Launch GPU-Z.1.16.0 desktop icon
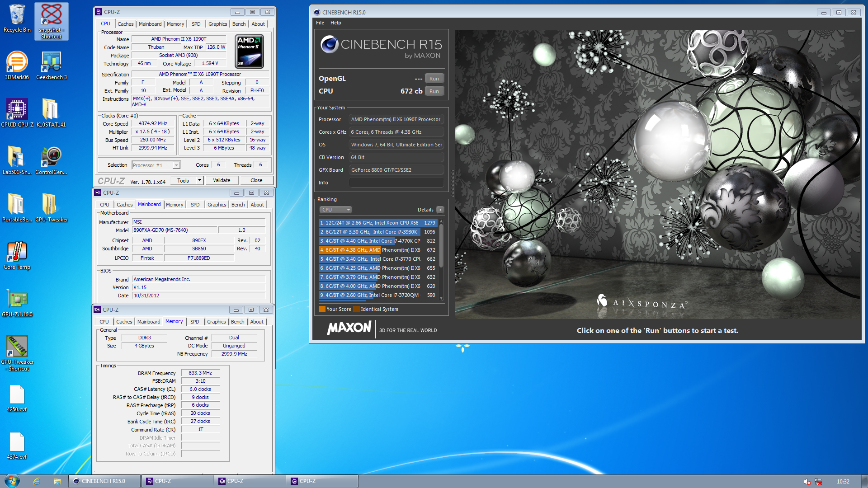The width and height of the screenshot is (868, 488). [17, 303]
